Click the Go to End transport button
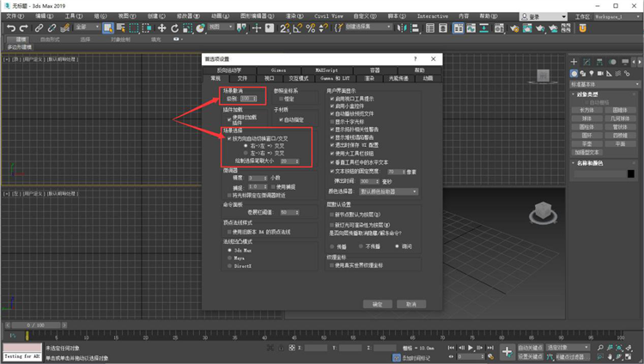The height and width of the screenshot is (364, 644). [x=490, y=348]
